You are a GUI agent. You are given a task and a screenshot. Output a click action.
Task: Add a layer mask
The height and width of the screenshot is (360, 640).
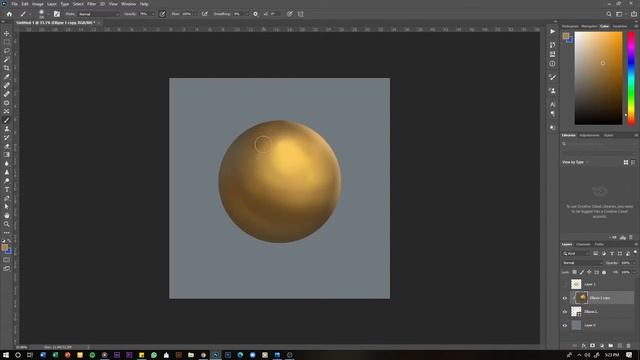593,346
